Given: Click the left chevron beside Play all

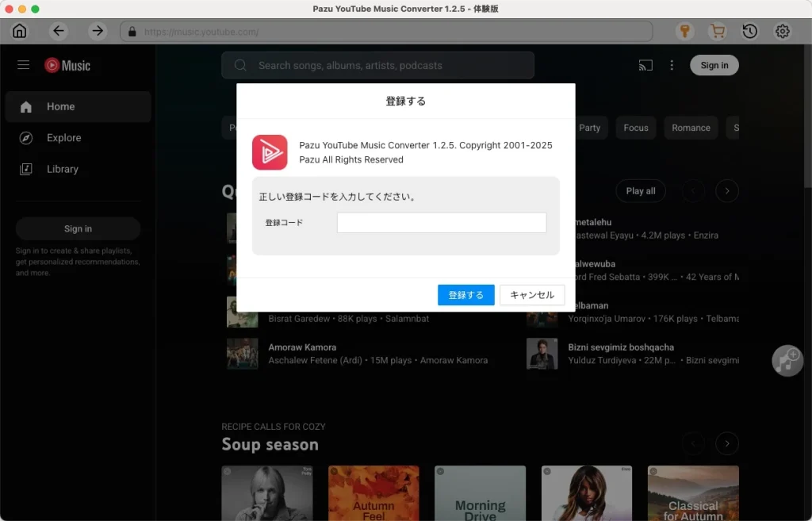Looking at the screenshot, I should click(693, 191).
